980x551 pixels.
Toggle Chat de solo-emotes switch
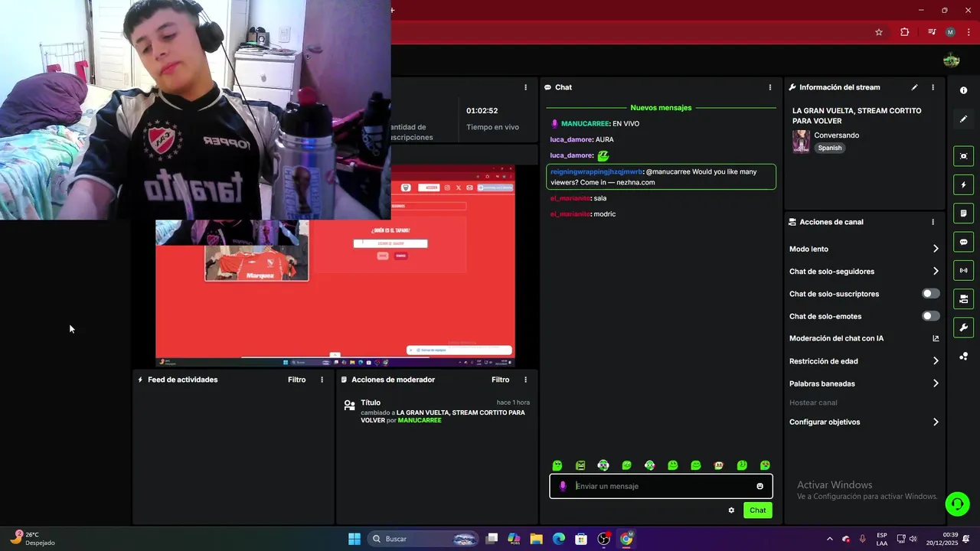pos(931,316)
